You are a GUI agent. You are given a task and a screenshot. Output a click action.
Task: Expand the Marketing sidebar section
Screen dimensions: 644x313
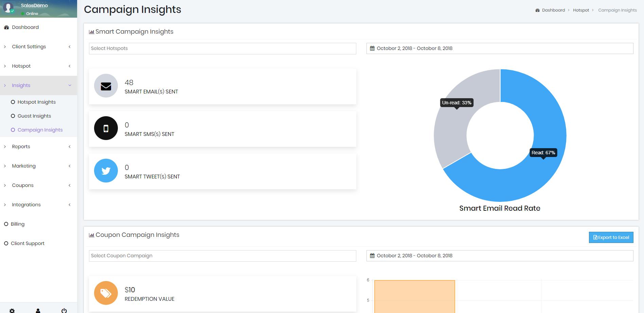(24, 166)
